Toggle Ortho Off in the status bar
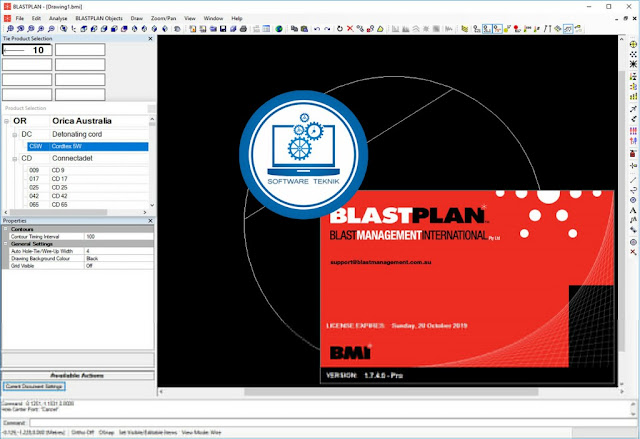This screenshot has width=640, height=439. (x=82, y=432)
